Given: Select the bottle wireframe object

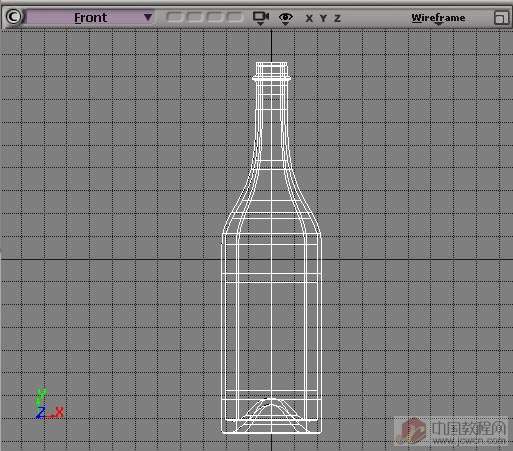Looking at the screenshot, I should (272, 247).
